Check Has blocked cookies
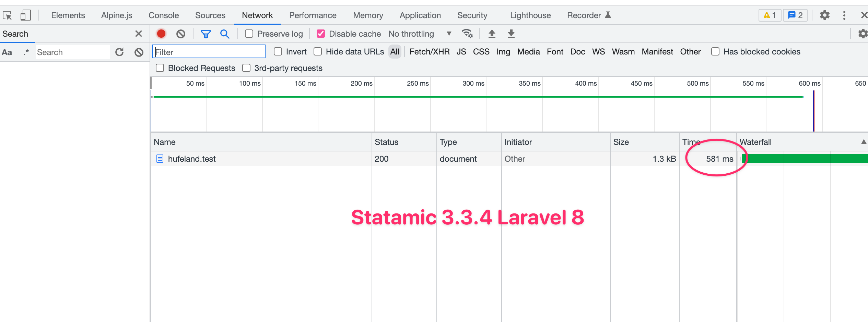 tap(715, 52)
